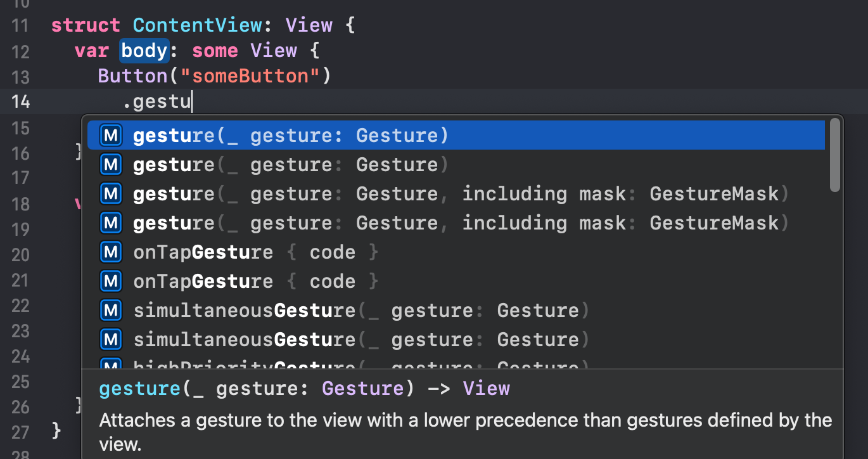This screenshot has width=868, height=459.
Task: Click the Gesture type in documentation signature
Action: (x=362, y=388)
